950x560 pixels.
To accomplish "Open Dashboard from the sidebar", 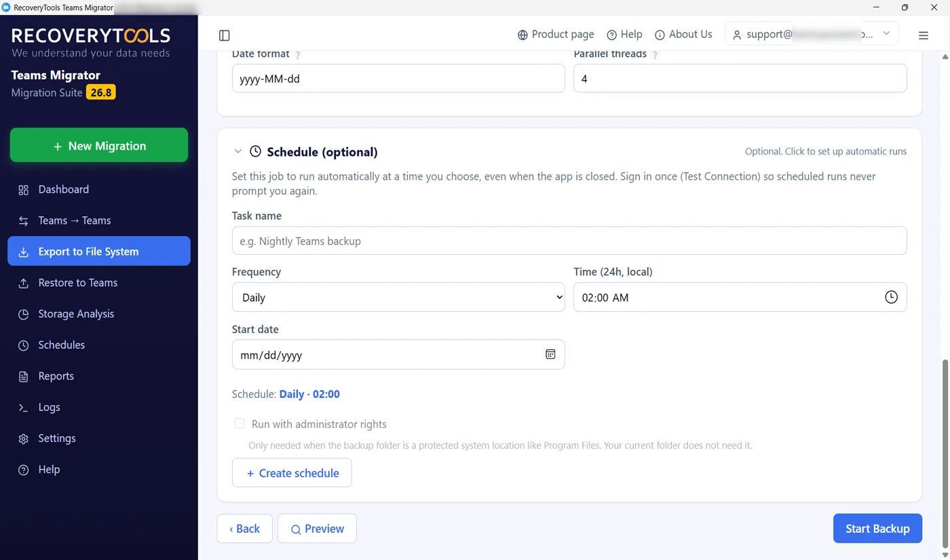I will coord(99,189).
